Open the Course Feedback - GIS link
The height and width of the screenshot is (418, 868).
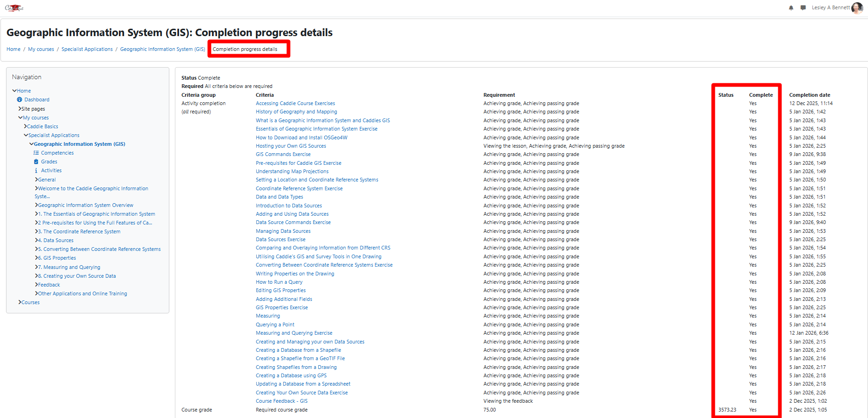pyautogui.click(x=281, y=401)
